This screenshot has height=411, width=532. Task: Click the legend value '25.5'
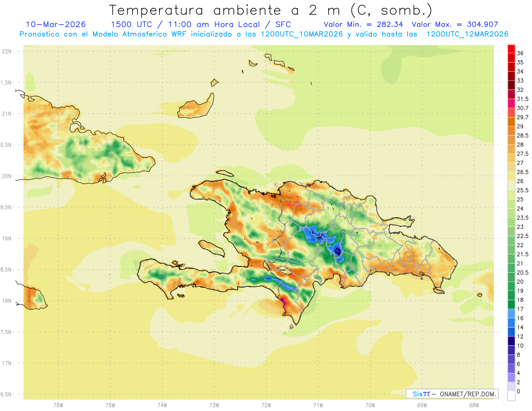[x=523, y=190]
